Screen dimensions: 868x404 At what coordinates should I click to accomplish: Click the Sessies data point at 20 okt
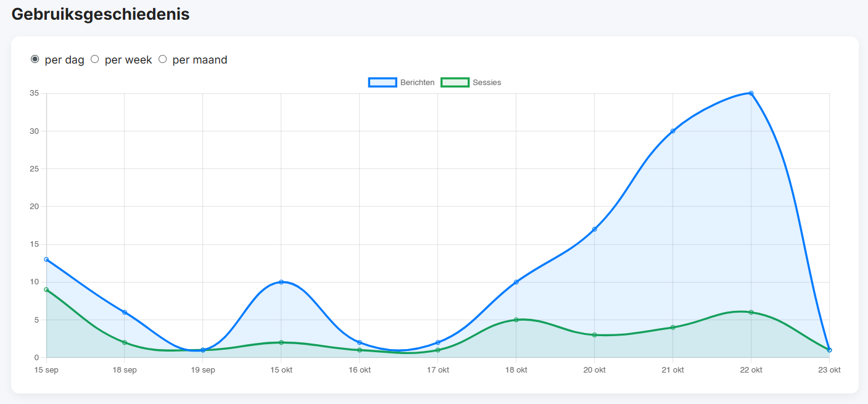(594, 335)
